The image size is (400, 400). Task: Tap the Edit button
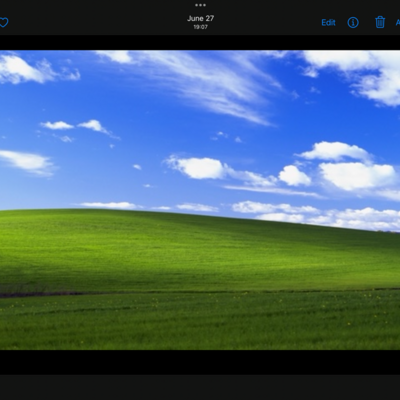point(328,22)
